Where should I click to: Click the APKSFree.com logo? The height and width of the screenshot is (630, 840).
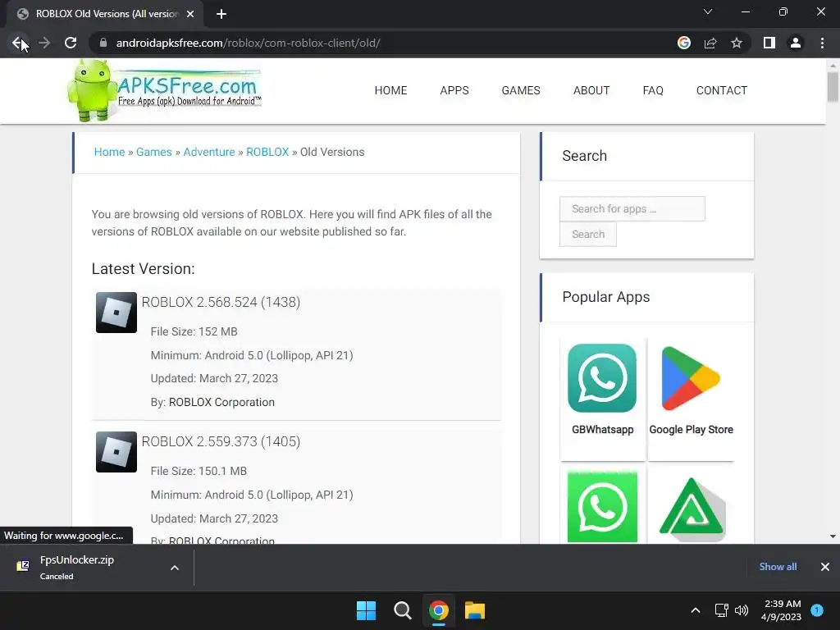[x=164, y=90]
